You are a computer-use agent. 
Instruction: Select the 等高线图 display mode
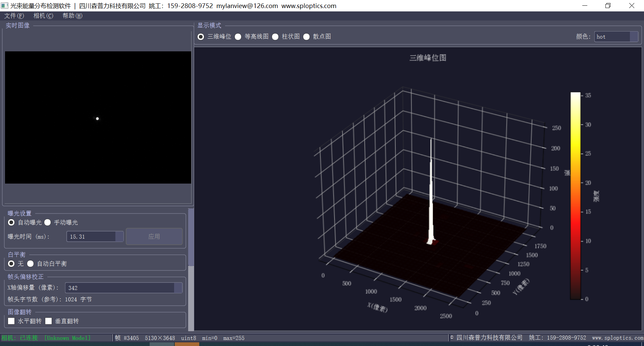[238, 37]
